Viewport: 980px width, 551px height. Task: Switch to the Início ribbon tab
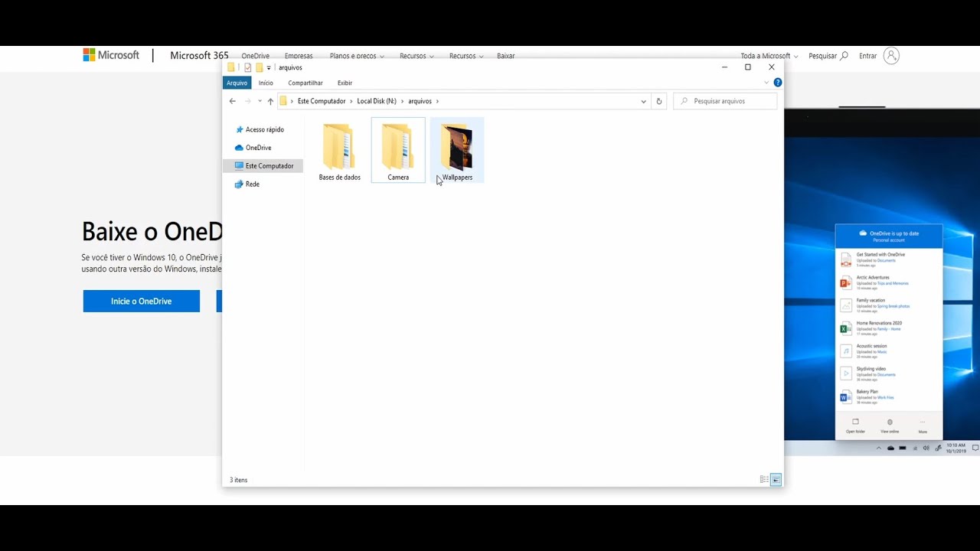(x=266, y=83)
